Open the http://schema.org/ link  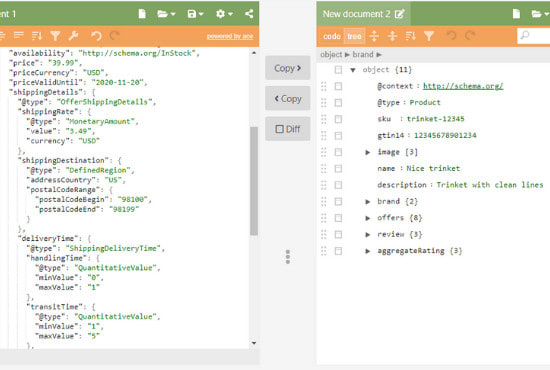click(x=463, y=86)
